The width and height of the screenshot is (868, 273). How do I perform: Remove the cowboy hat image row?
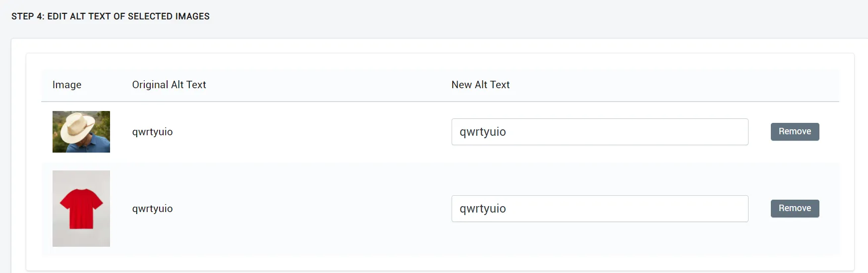(795, 132)
